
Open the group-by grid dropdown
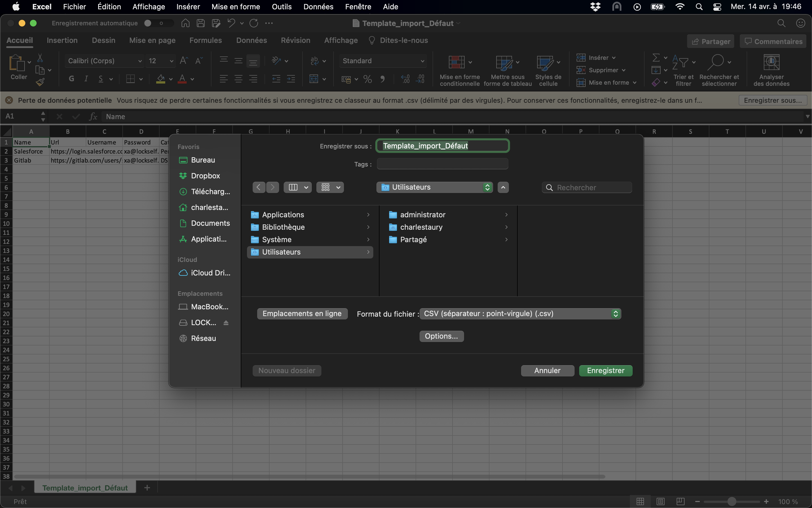330,187
